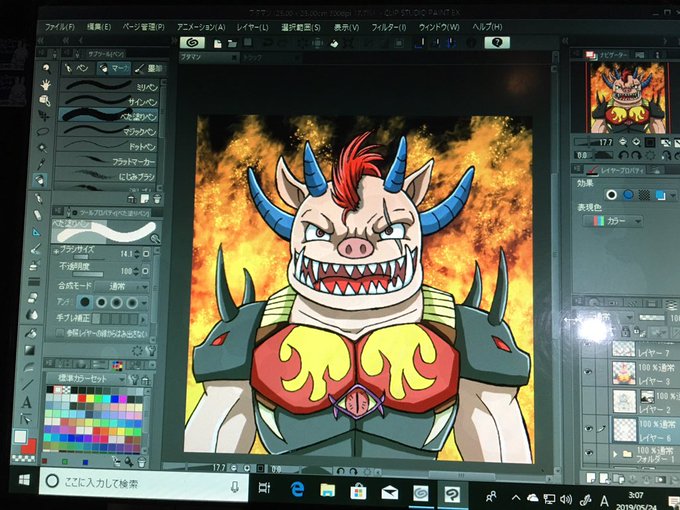Choose フラットマーカー sub tool

(105, 160)
